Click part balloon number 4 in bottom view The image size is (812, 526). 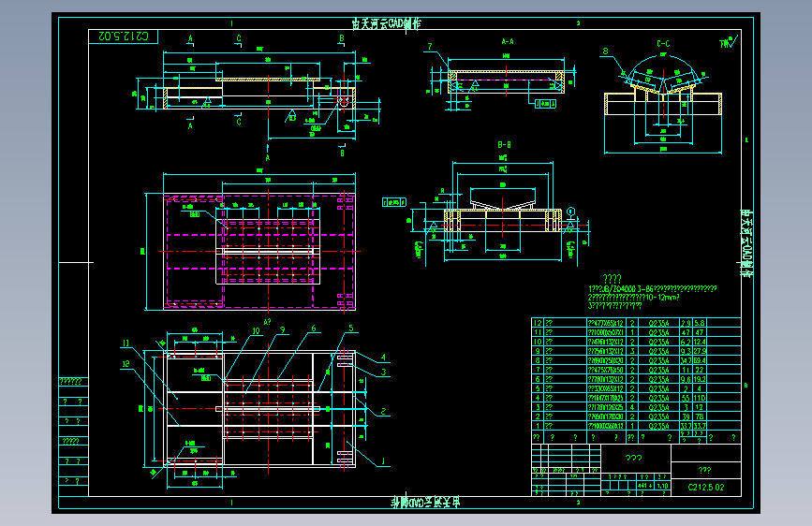click(383, 358)
